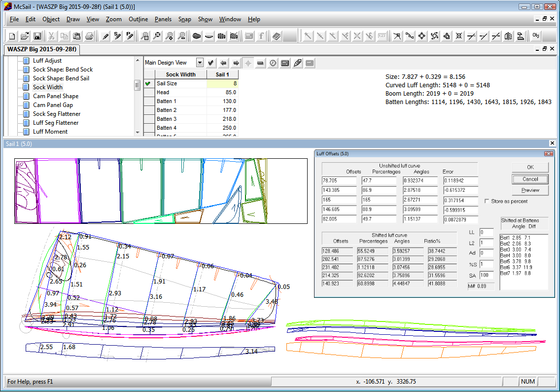
Task: Close the Sail 1 (5.0) view panel
Action: coord(552,143)
